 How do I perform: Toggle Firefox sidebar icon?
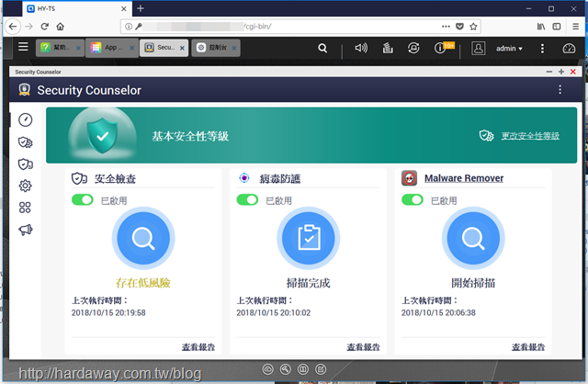557,27
